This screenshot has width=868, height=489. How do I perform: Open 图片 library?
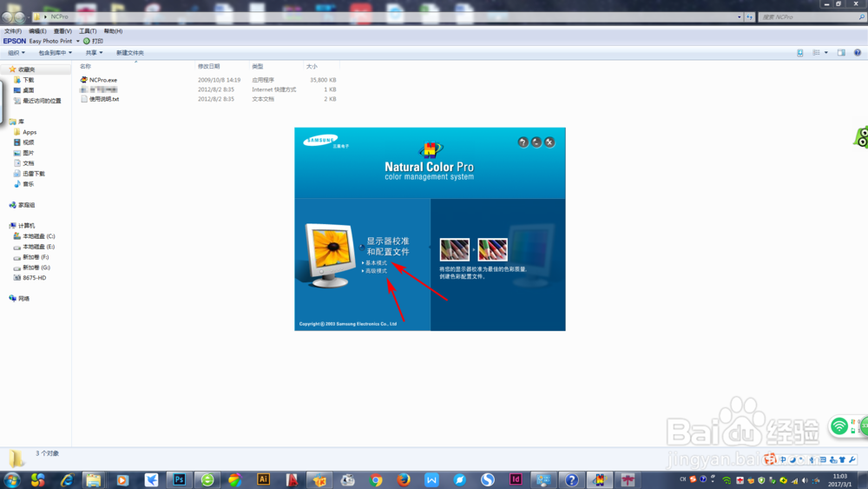coord(28,153)
